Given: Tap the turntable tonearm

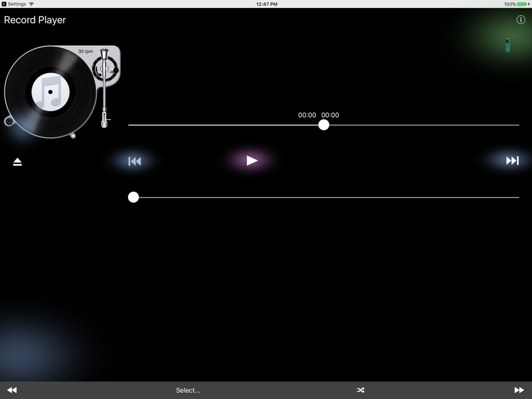Looking at the screenshot, I should click(x=104, y=88).
